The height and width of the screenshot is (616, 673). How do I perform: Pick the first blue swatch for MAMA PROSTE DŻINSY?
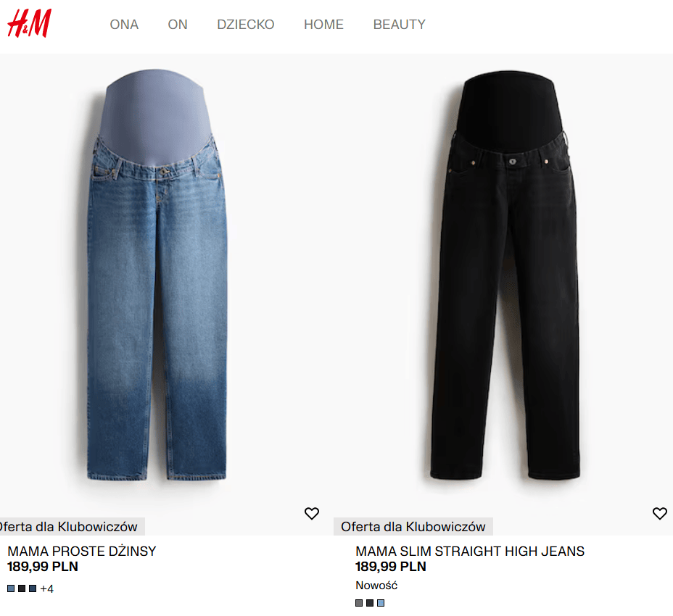(11, 588)
